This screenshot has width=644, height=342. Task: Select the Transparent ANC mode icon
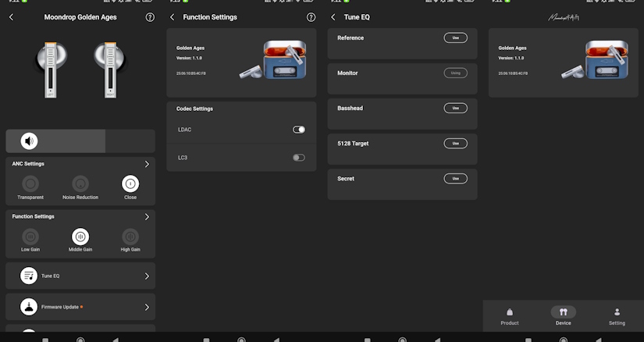(30, 183)
